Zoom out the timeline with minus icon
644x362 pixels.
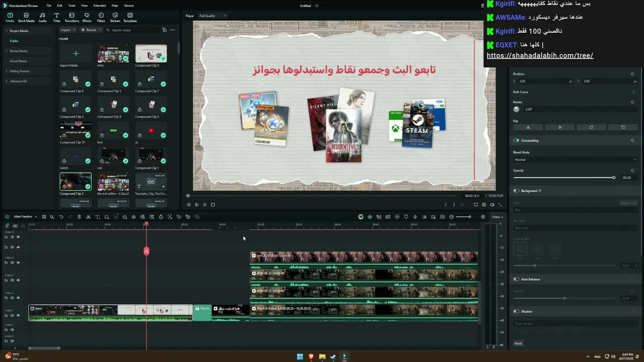(451, 217)
